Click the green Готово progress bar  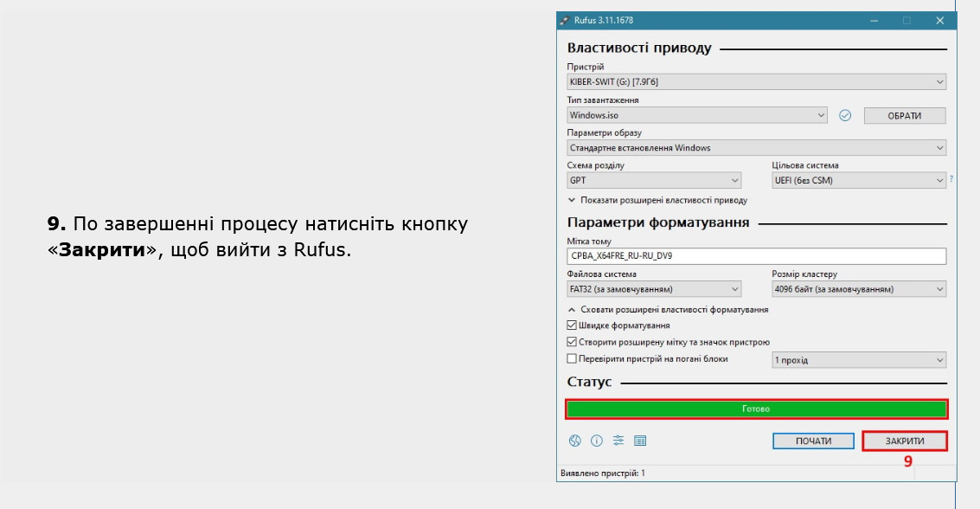756,409
